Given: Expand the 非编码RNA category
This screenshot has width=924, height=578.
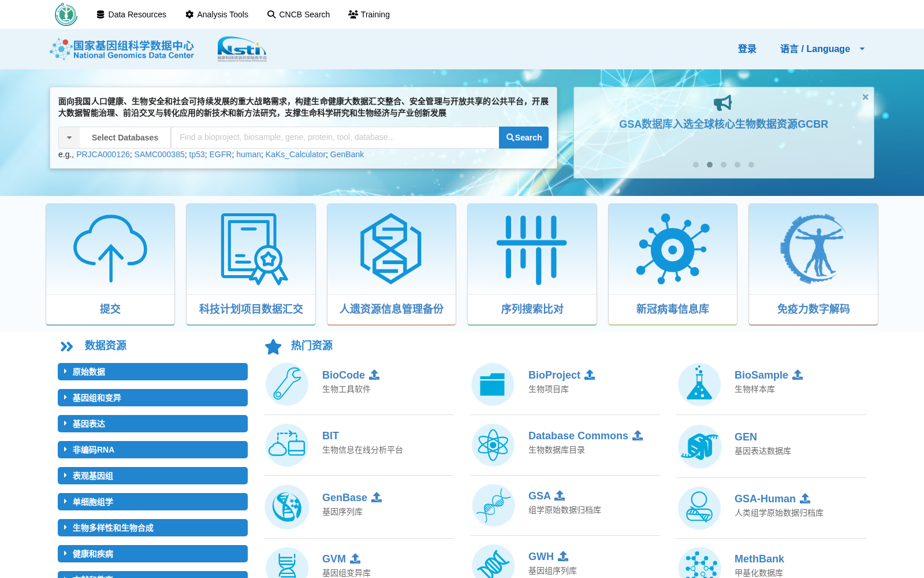Looking at the screenshot, I should click(x=152, y=450).
